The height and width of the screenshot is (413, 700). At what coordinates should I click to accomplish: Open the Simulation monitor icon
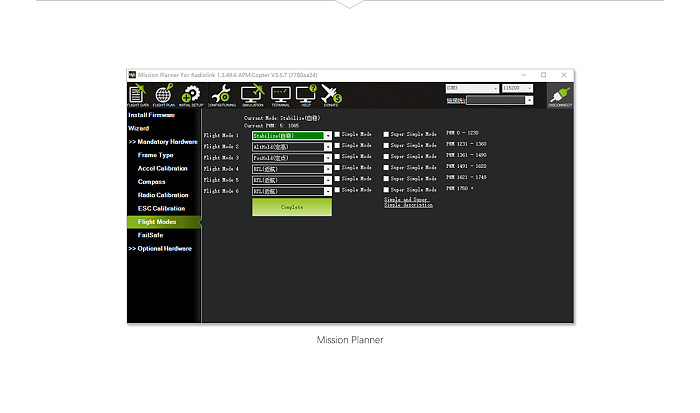[x=253, y=95]
